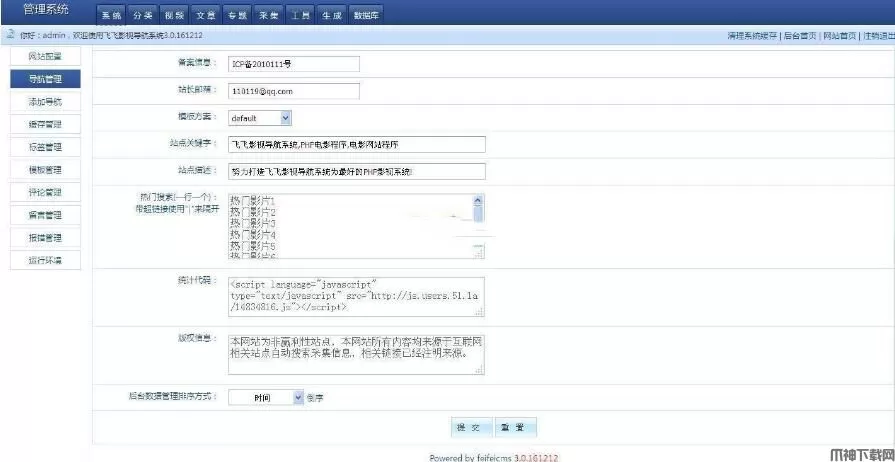Open 添加导航 in the sidebar
Viewport: 895px width, 462px height.
pos(46,102)
